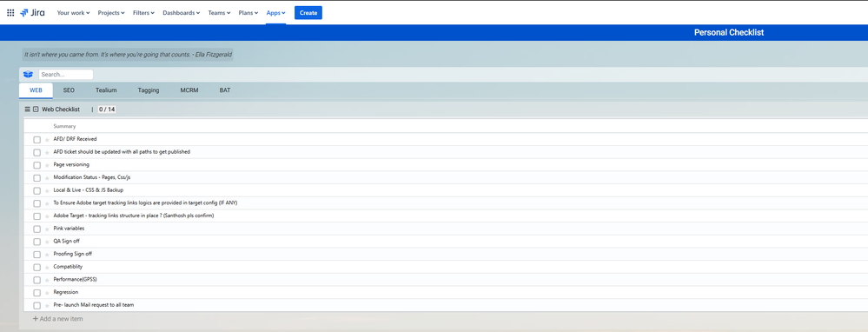Check the 'Pink variables' checkbox
The height and width of the screenshot is (332, 868).
coord(37,229)
